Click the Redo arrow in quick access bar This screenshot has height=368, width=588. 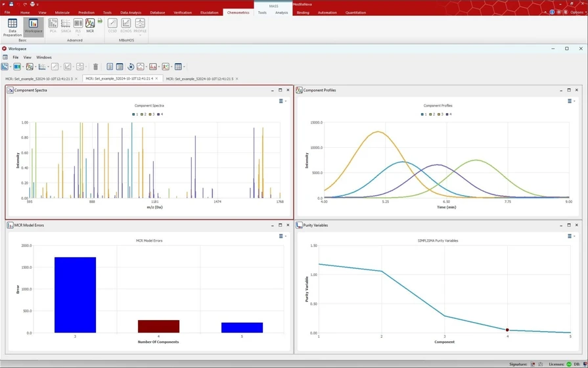click(25, 4)
